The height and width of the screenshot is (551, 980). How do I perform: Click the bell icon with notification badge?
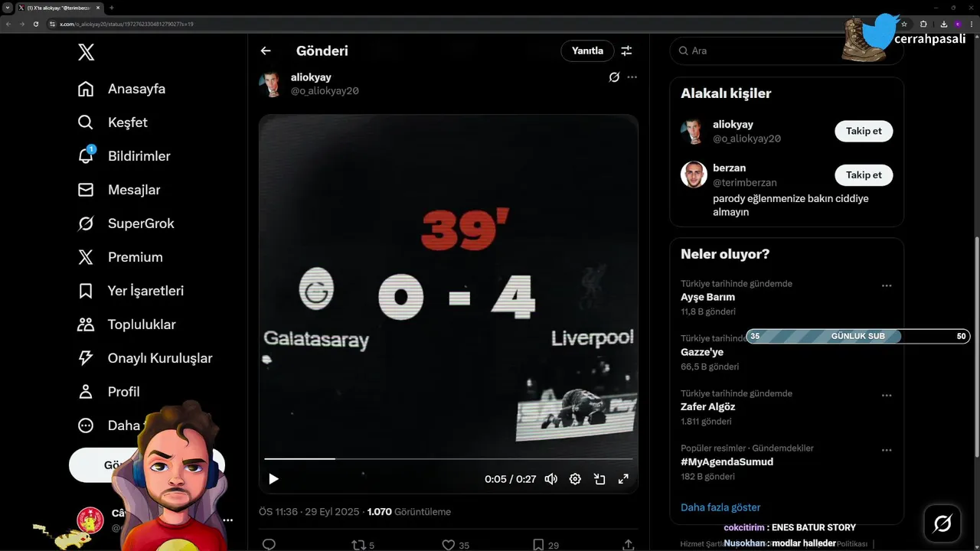[86, 155]
